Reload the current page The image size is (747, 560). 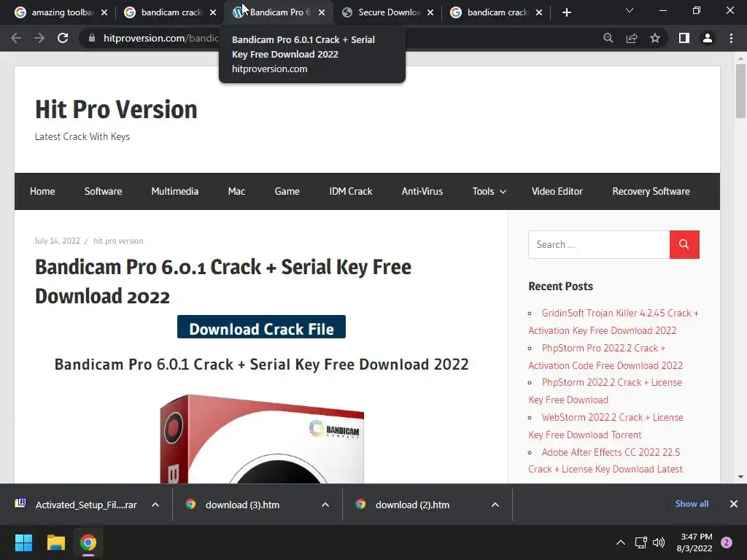(63, 38)
